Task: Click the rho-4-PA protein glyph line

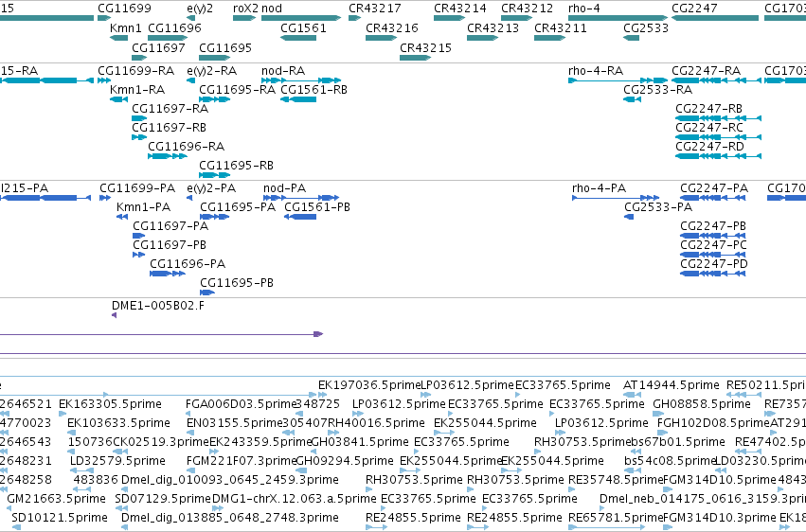Action: click(616, 198)
